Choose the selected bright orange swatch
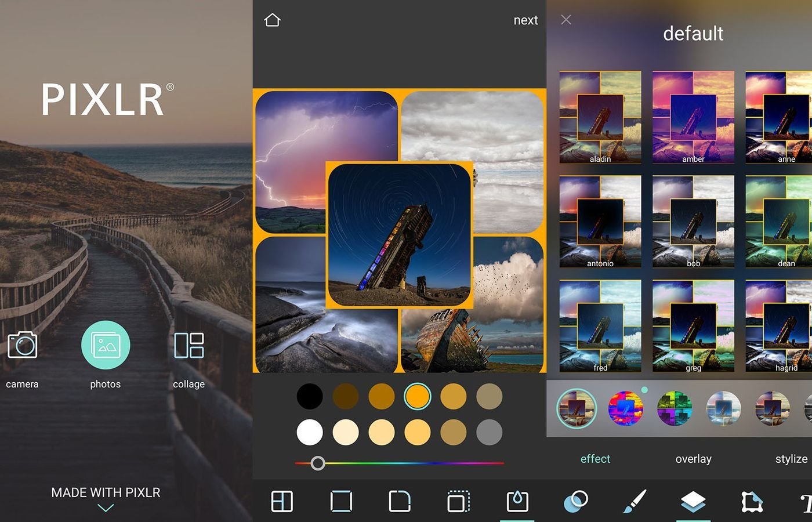This screenshot has height=522, width=812. [x=418, y=397]
